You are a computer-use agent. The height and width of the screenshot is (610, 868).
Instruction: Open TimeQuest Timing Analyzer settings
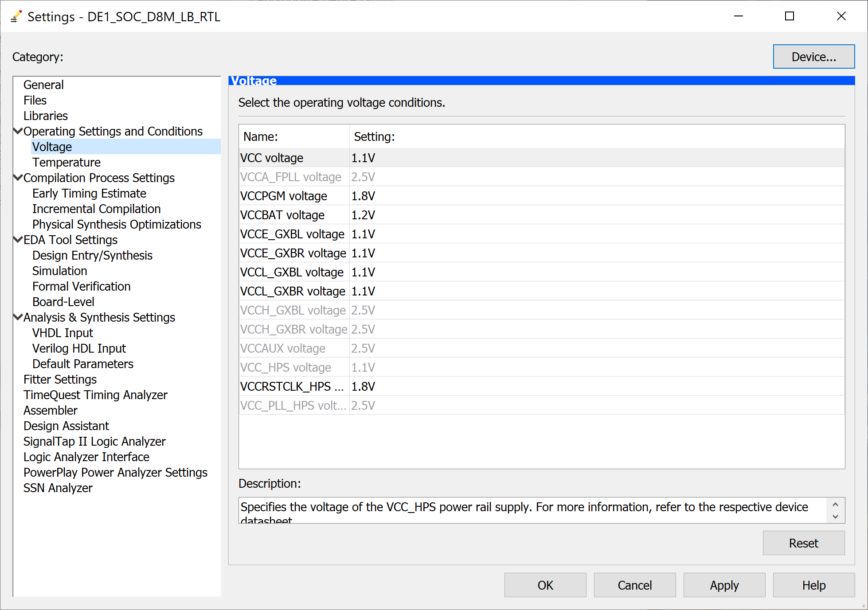[x=95, y=395]
